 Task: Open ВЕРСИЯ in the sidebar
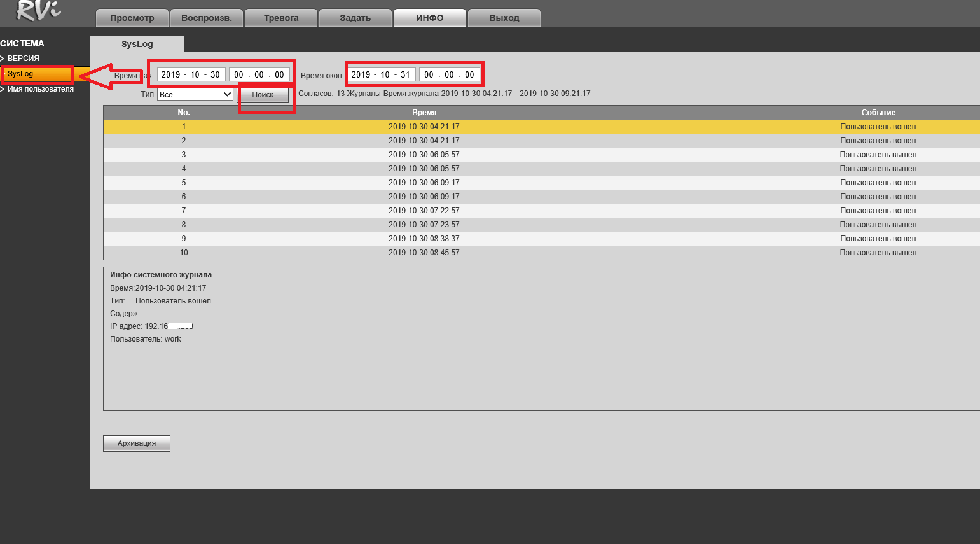coord(24,59)
